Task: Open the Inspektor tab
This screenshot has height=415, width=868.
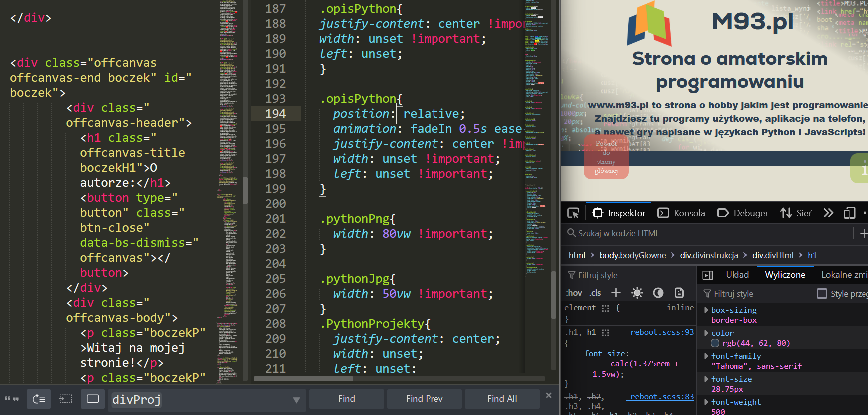Action: [619, 213]
